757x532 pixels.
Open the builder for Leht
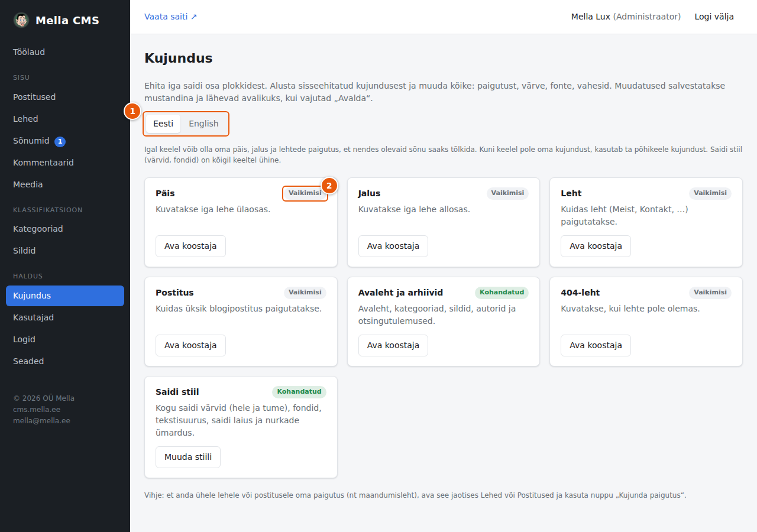tap(596, 246)
